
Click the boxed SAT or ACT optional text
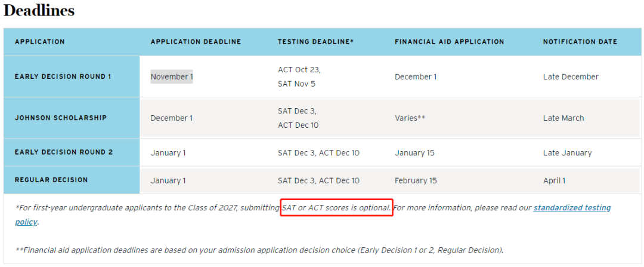[337, 208]
